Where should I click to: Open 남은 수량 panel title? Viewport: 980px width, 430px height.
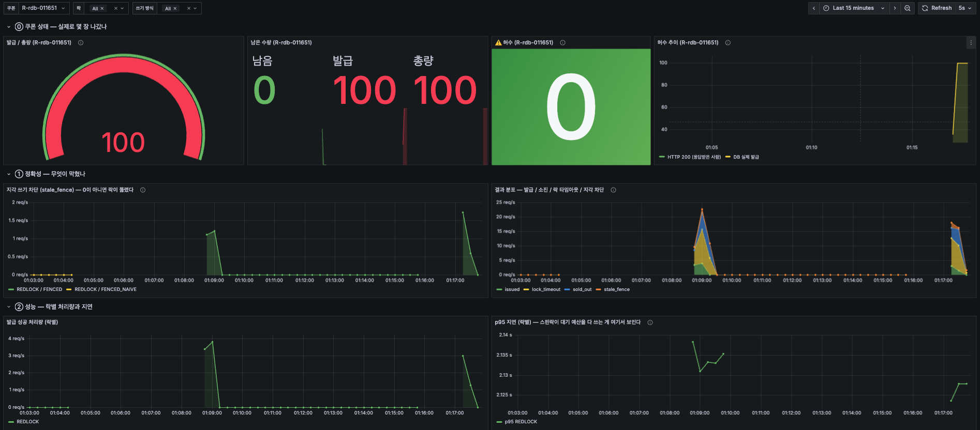coord(281,43)
